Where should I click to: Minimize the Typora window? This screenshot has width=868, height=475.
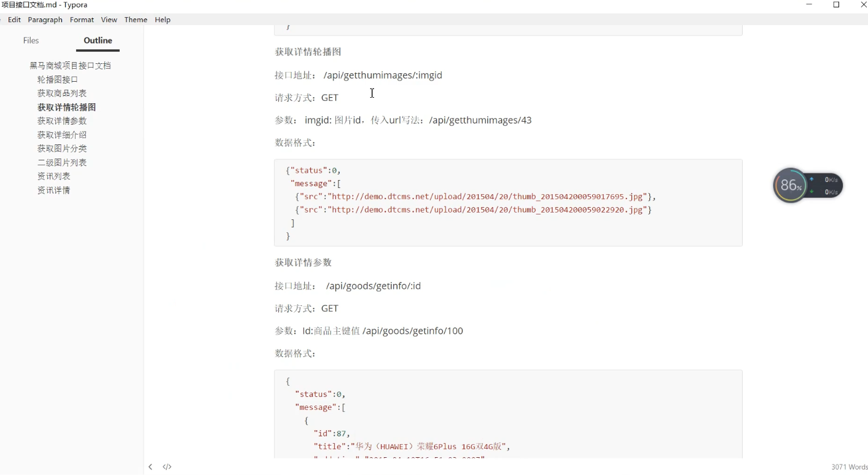pyautogui.click(x=809, y=5)
